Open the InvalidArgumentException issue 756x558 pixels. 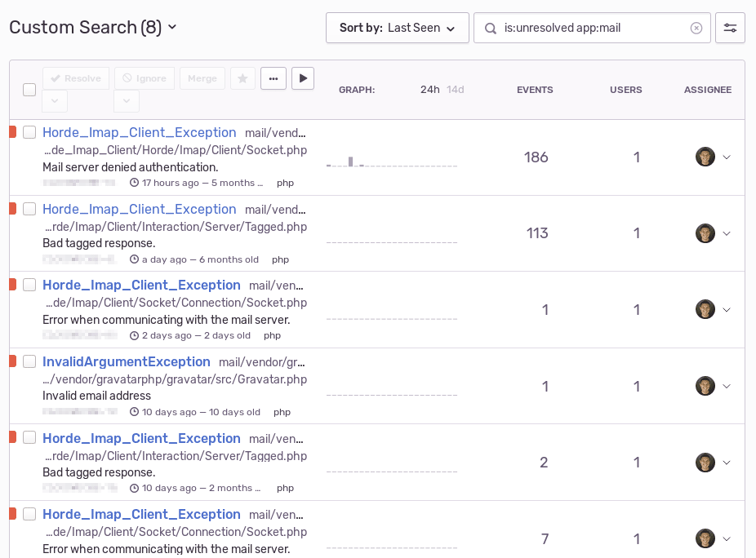(x=127, y=361)
